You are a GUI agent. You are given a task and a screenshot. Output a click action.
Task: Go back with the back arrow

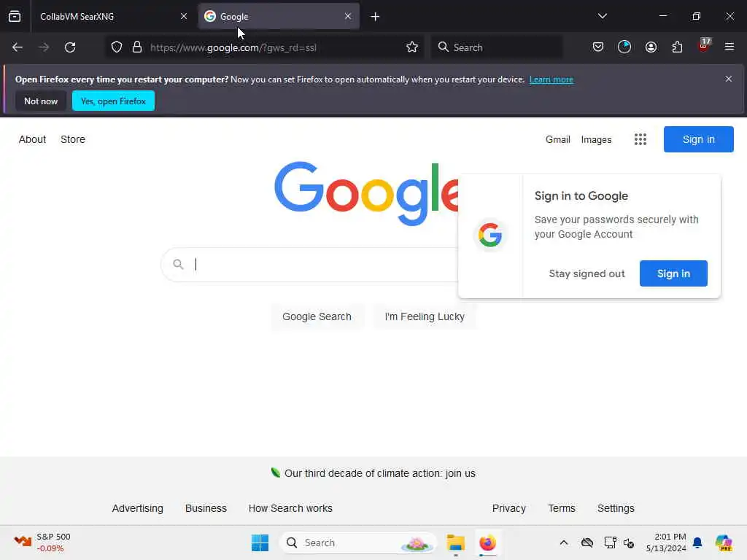pos(18,47)
